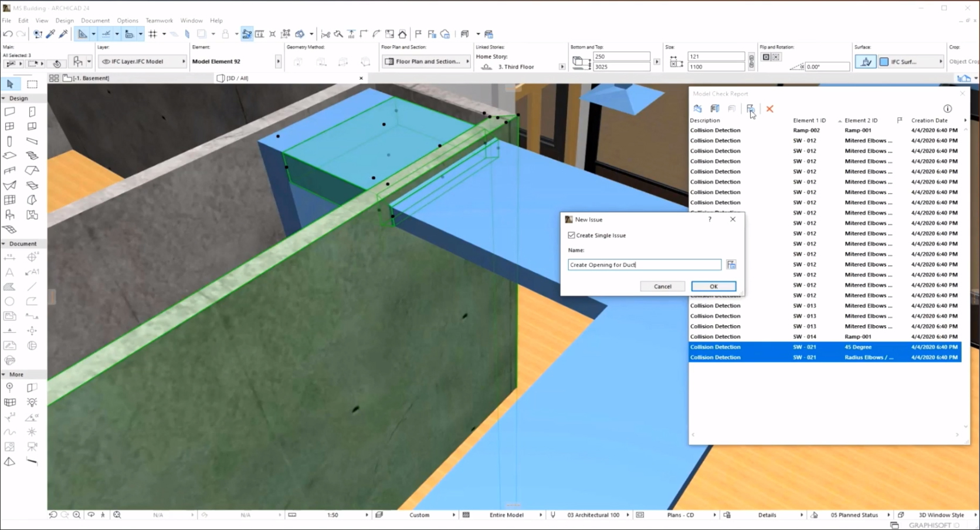Toggle guide lines button in toolbar
This screenshot has width=980, height=530.
(107, 34)
